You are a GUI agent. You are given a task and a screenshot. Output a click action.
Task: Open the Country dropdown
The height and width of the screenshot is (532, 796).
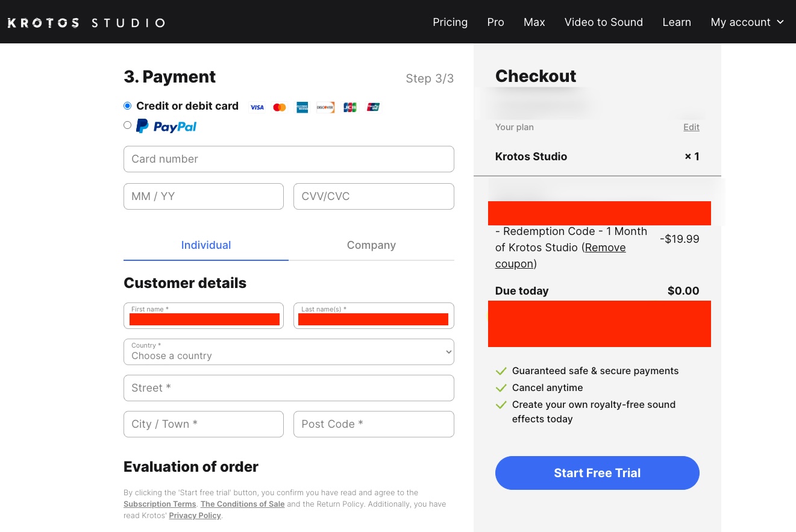pyautogui.click(x=289, y=352)
